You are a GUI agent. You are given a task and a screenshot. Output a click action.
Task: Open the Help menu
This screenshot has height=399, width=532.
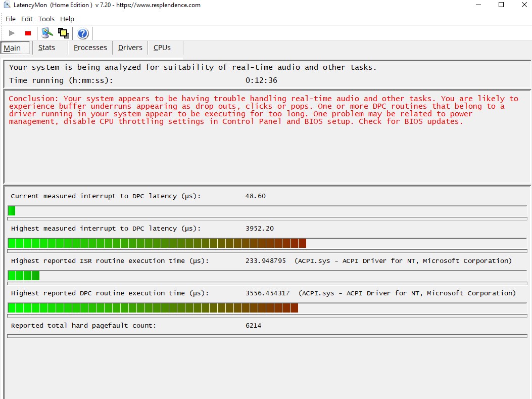tap(67, 19)
